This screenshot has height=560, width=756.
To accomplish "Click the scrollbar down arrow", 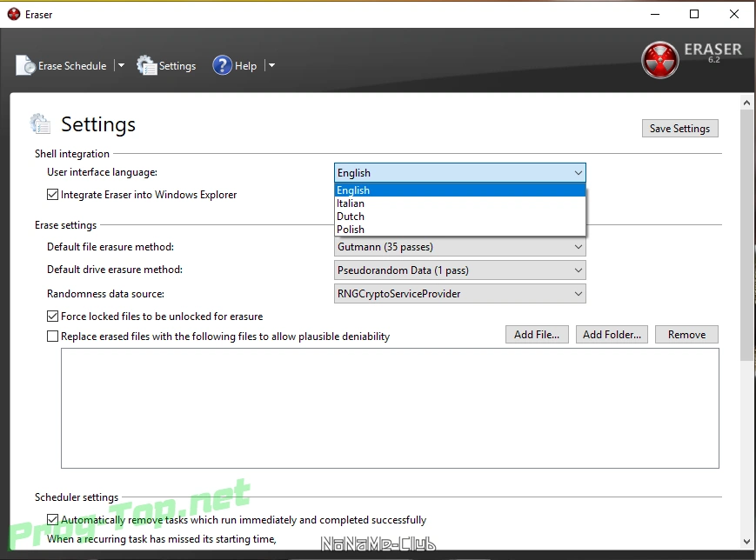I will 746,541.
